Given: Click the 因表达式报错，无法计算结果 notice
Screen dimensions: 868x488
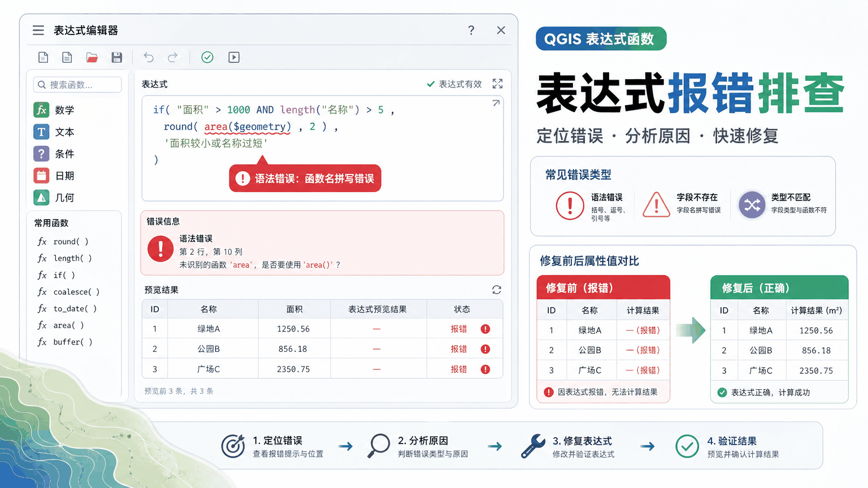Looking at the screenshot, I should point(601,392).
